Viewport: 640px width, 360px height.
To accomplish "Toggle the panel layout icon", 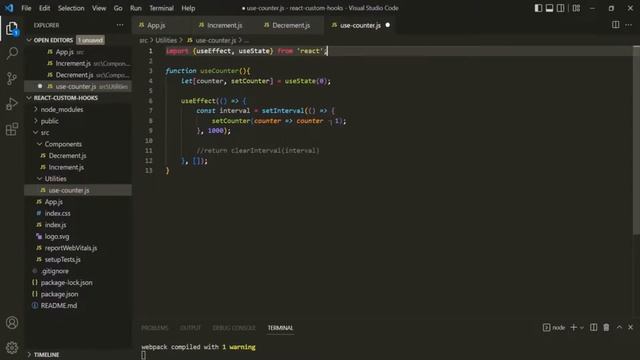I will coord(549,8).
